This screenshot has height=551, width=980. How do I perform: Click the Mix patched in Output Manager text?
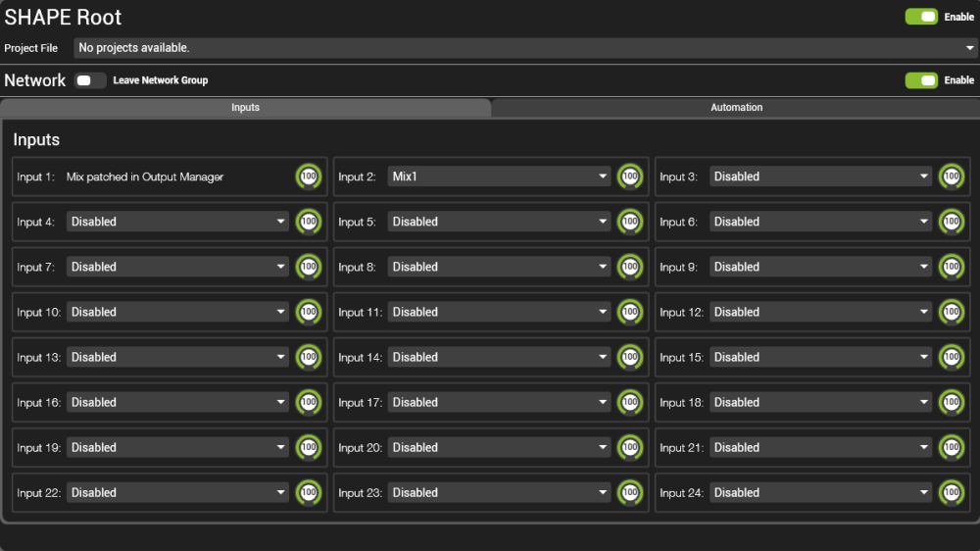(x=145, y=176)
